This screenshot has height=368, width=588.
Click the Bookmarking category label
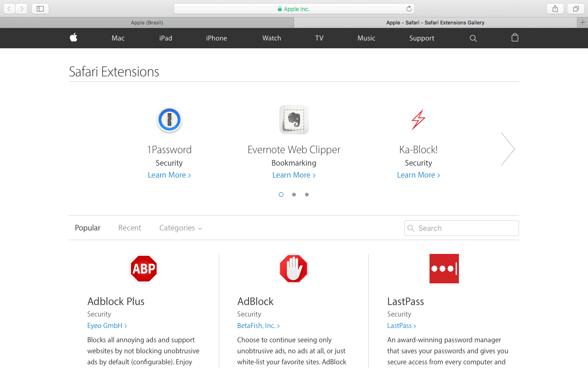click(294, 163)
